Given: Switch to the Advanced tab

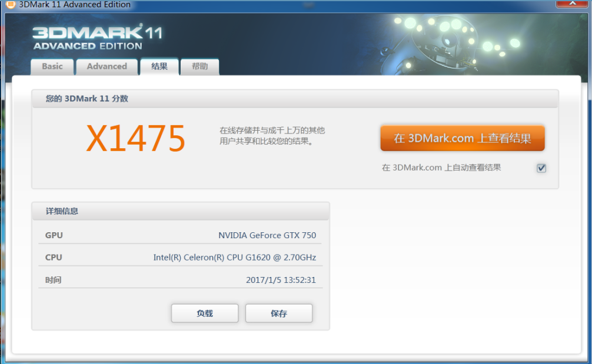Looking at the screenshot, I should pyautogui.click(x=107, y=67).
